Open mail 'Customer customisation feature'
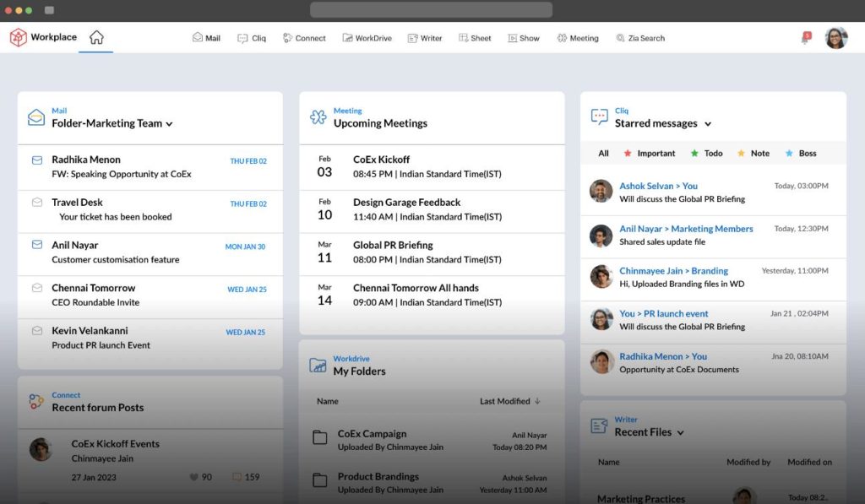This screenshot has width=865, height=504. [115, 260]
